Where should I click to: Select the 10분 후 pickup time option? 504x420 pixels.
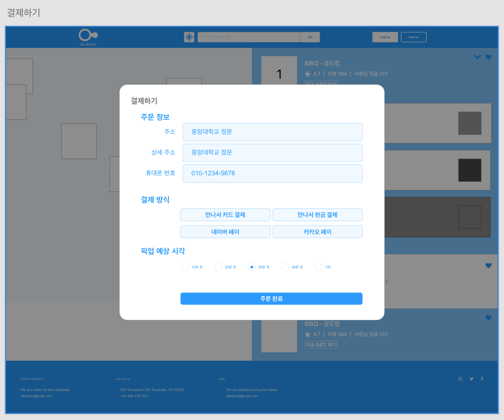[185, 267]
